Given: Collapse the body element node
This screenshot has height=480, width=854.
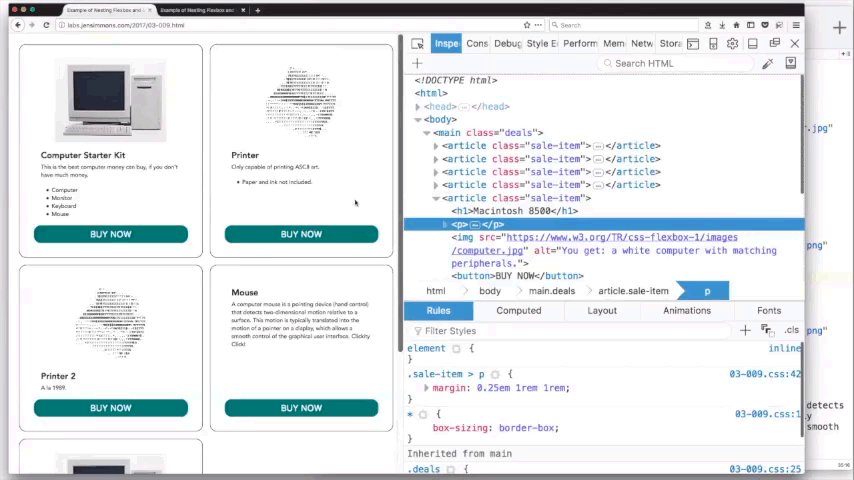Looking at the screenshot, I should [418, 120].
